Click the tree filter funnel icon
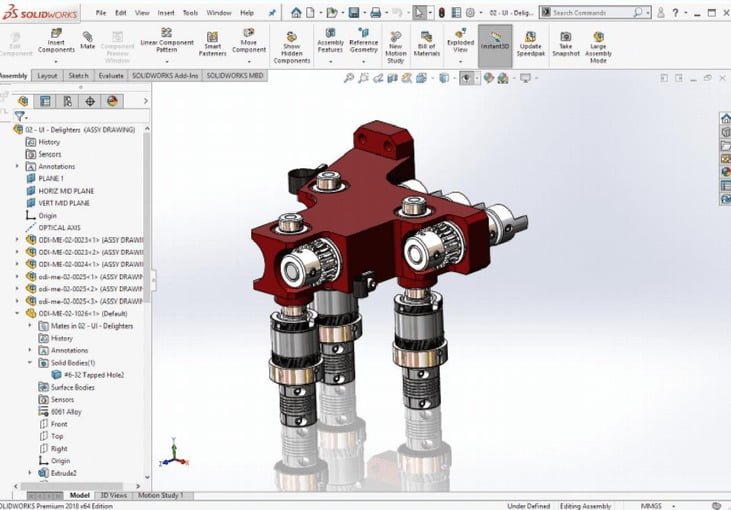731x510 pixels. (x=20, y=116)
